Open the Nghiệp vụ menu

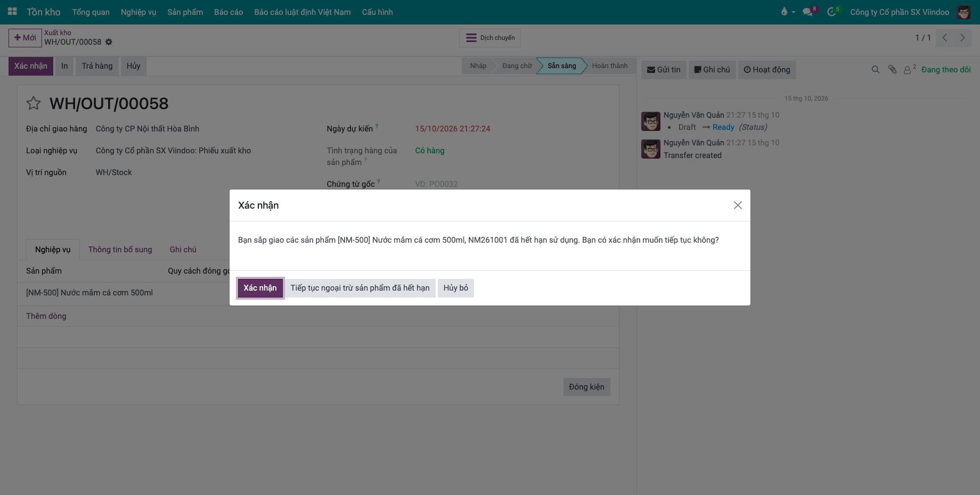138,12
